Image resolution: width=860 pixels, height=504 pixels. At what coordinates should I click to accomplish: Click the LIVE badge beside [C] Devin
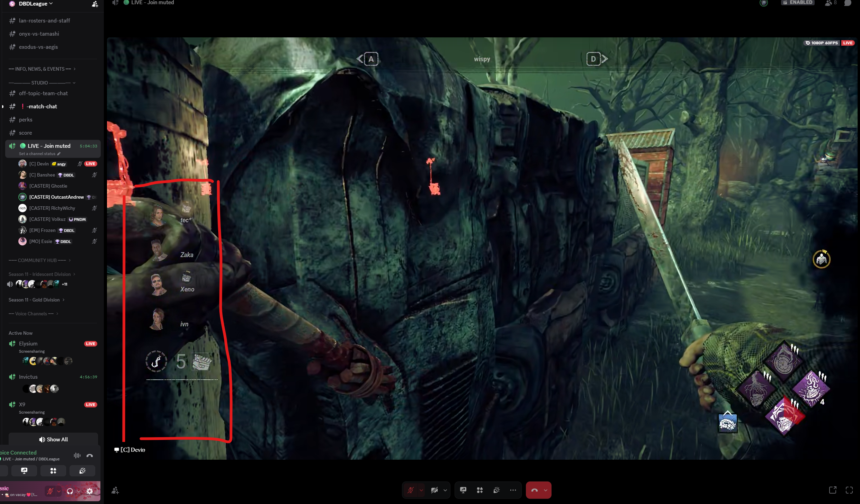coord(90,164)
